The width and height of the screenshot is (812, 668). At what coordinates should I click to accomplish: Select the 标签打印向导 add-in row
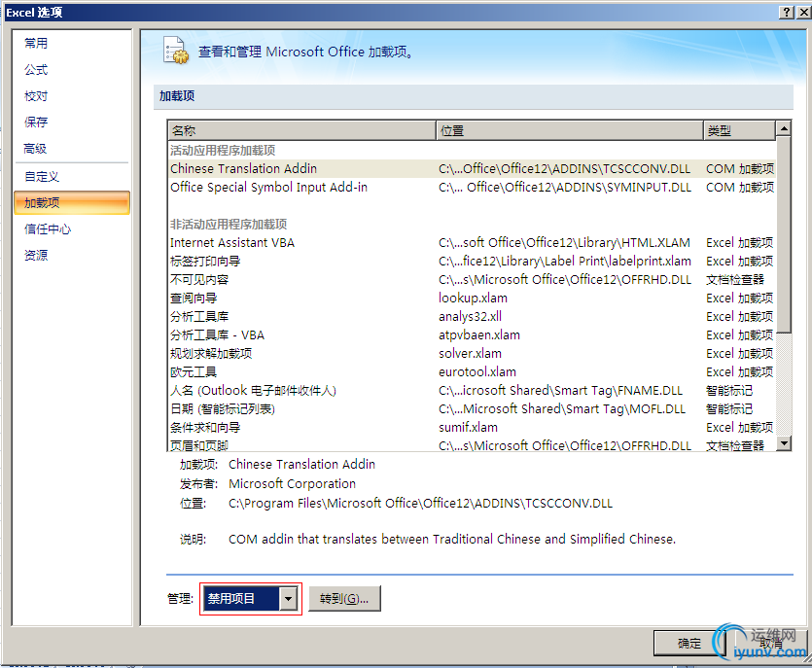point(472,261)
